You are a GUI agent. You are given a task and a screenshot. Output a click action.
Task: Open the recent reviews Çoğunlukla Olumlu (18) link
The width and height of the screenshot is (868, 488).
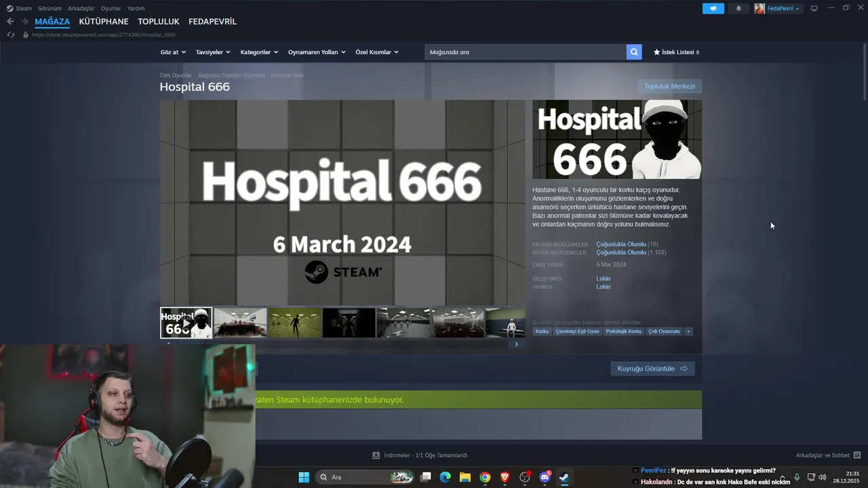pyautogui.click(x=627, y=244)
